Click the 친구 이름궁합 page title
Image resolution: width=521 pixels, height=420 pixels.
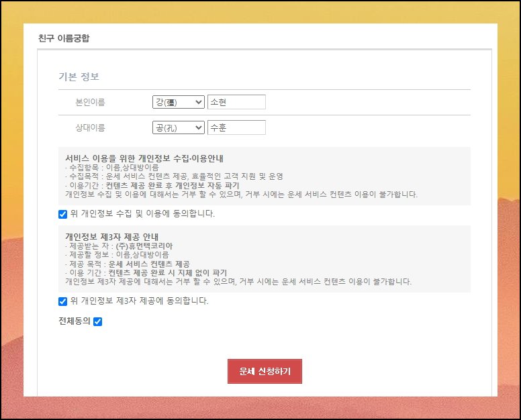click(x=64, y=38)
